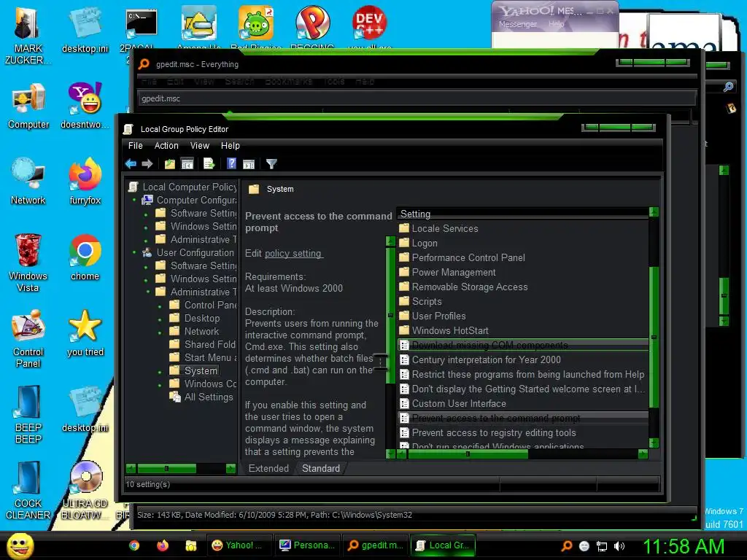Switch to the Extended tab
This screenshot has height=560, width=747.
coord(268,468)
